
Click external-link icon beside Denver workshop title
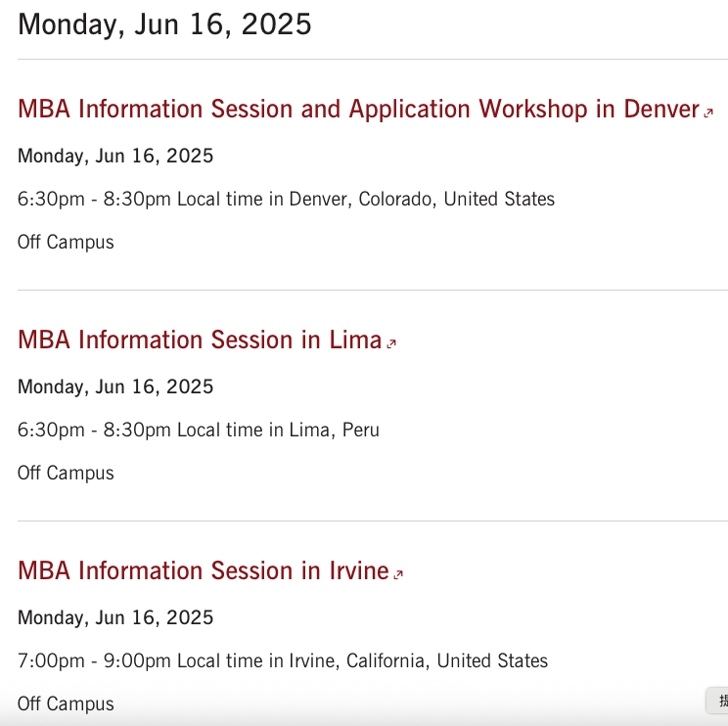[708, 113]
